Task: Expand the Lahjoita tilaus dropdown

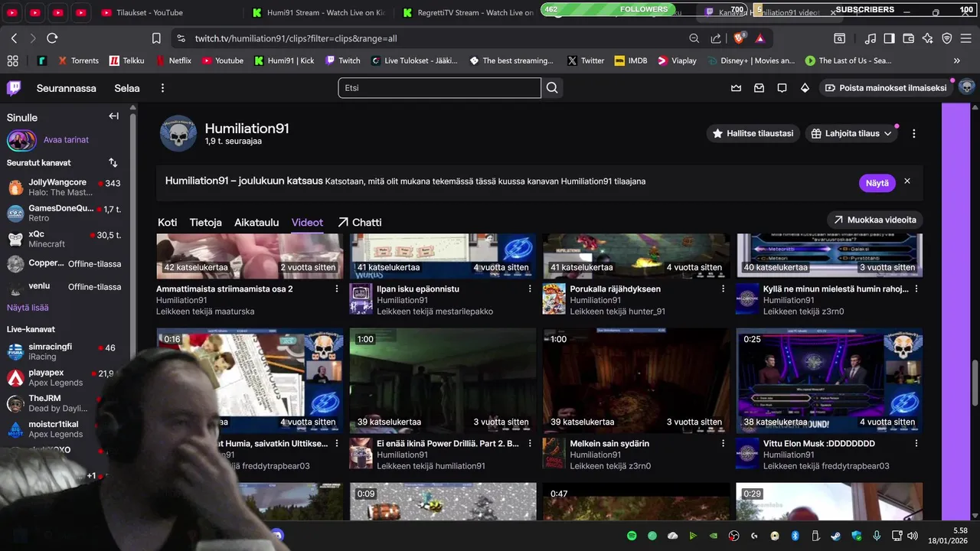Action: pyautogui.click(x=851, y=133)
